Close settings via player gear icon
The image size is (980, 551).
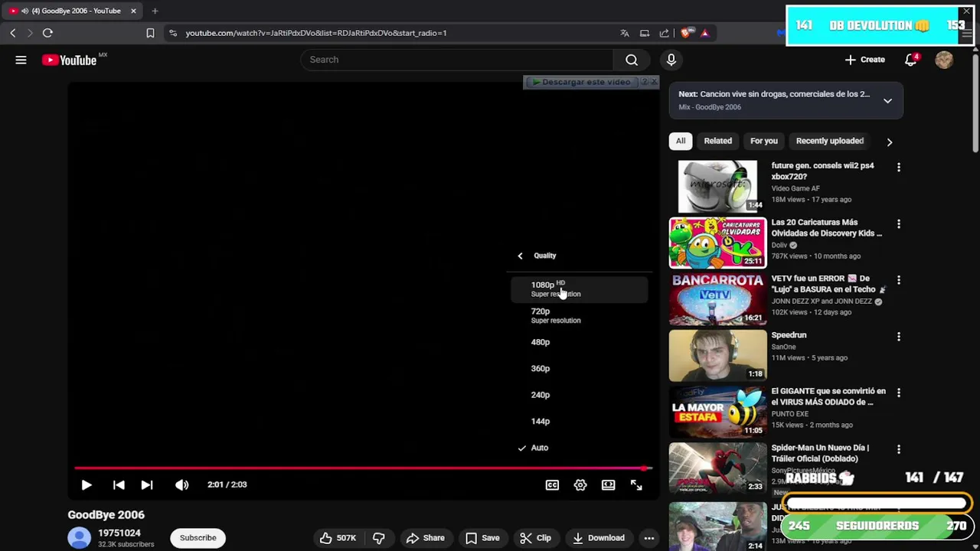pos(580,484)
